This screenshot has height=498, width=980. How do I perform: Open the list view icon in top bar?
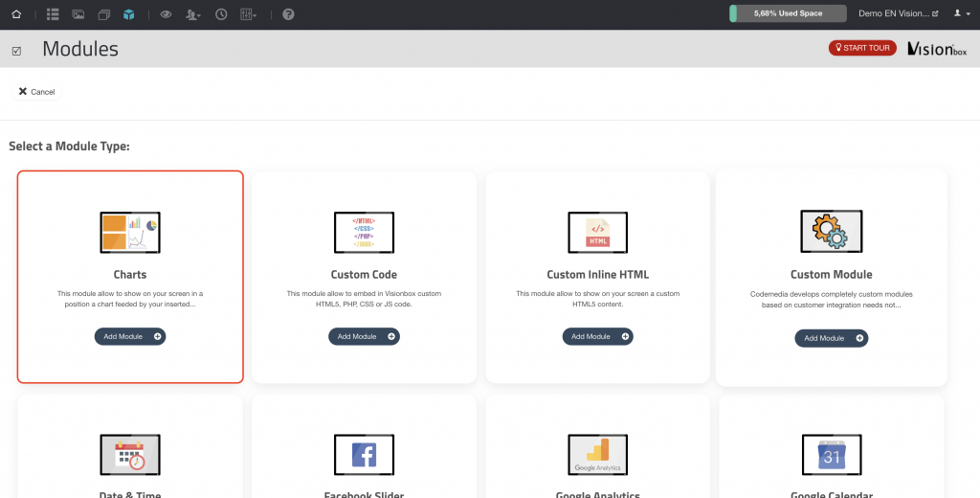click(x=53, y=13)
